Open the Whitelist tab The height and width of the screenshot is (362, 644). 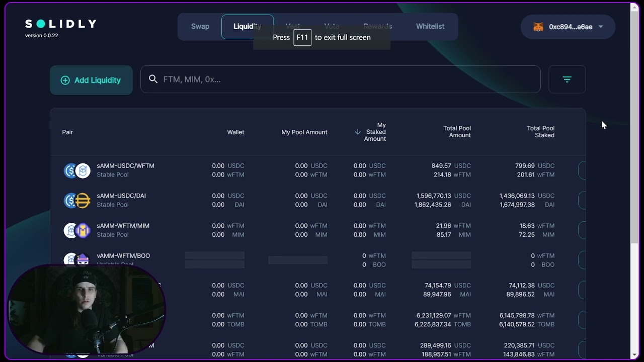point(430,27)
